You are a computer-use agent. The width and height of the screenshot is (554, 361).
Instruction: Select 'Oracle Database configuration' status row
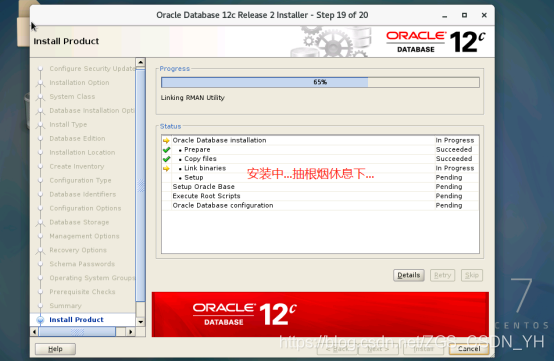tap(320, 205)
